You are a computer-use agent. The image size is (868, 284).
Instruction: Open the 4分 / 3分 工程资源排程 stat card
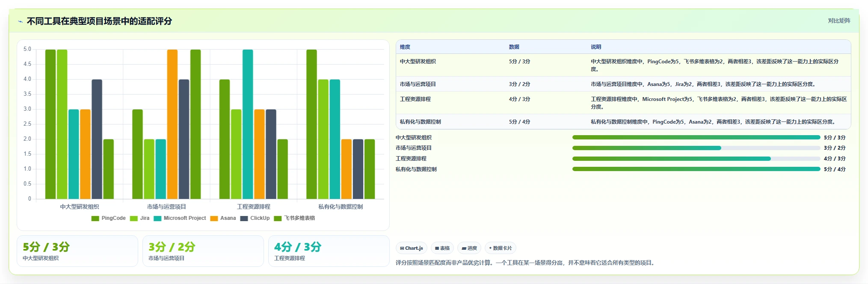[x=329, y=251]
